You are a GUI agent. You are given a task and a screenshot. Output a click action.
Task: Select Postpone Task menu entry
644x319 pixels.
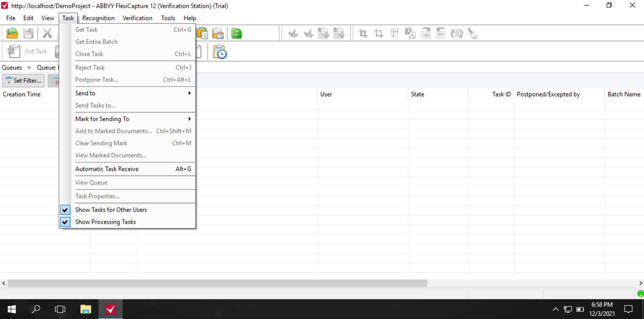(x=127, y=80)
